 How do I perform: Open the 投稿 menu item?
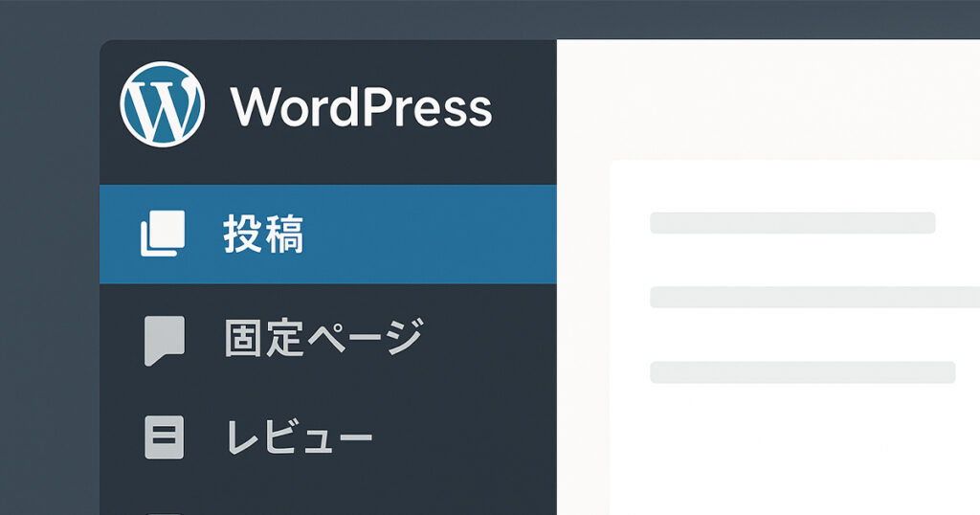click(263, 235)
